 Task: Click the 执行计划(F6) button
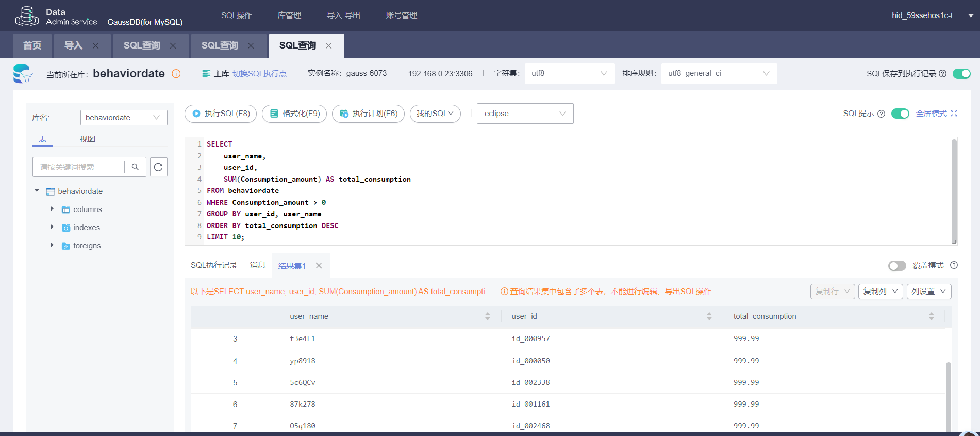[x=368, y=114]
